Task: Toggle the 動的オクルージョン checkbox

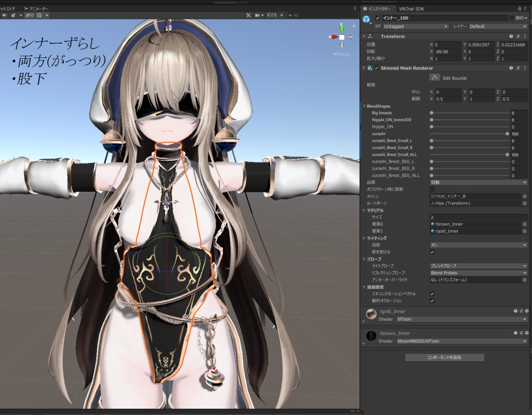Action: 432,301
